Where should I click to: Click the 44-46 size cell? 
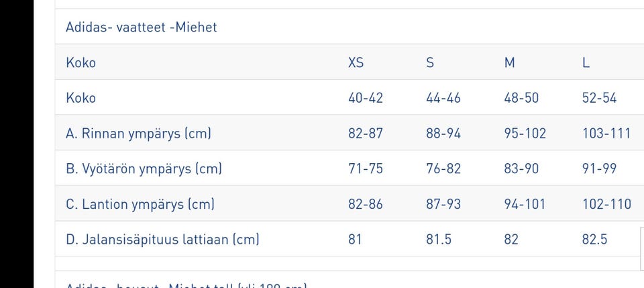tap(443, 98)
